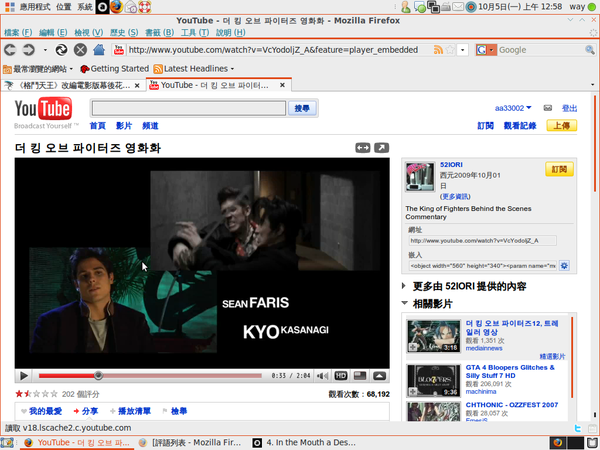
Task: Toggle HD video quality
Action: 341,376
